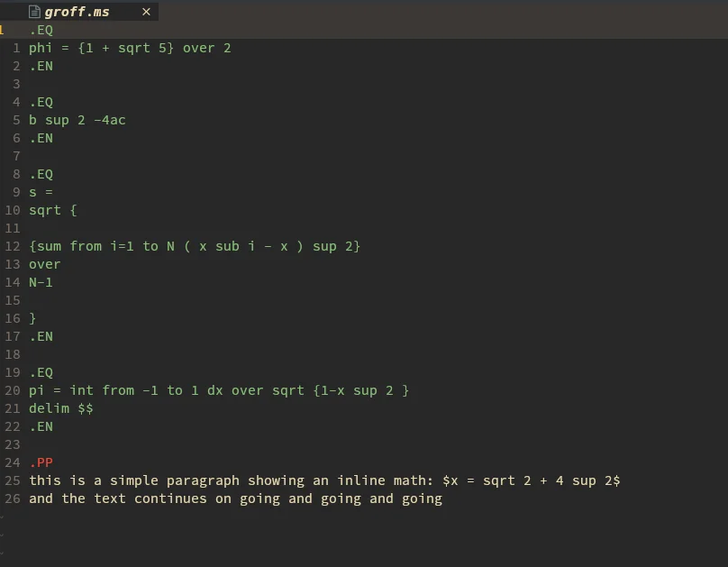This screenshot has width=728, height=567.
Task: Click the line starting with 'pi = int'
Action: tap(219, 390)
